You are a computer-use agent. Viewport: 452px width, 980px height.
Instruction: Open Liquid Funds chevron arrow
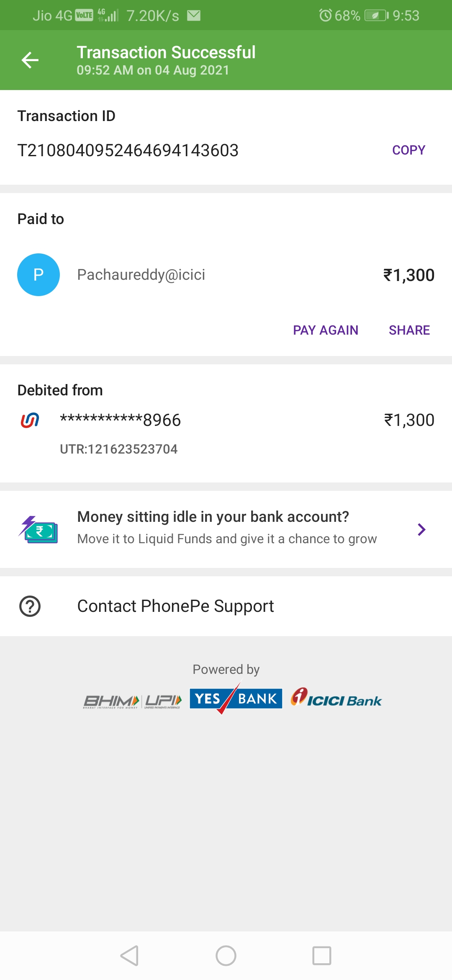[x=421, y=529]
